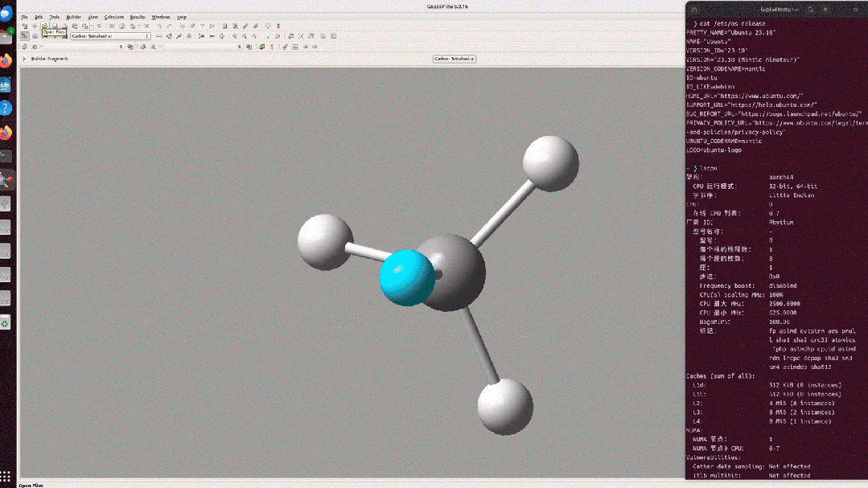Viewport: 868px width, 488px height.
Task: Click the search icon in terminal title bar
Action: (810, 10)
